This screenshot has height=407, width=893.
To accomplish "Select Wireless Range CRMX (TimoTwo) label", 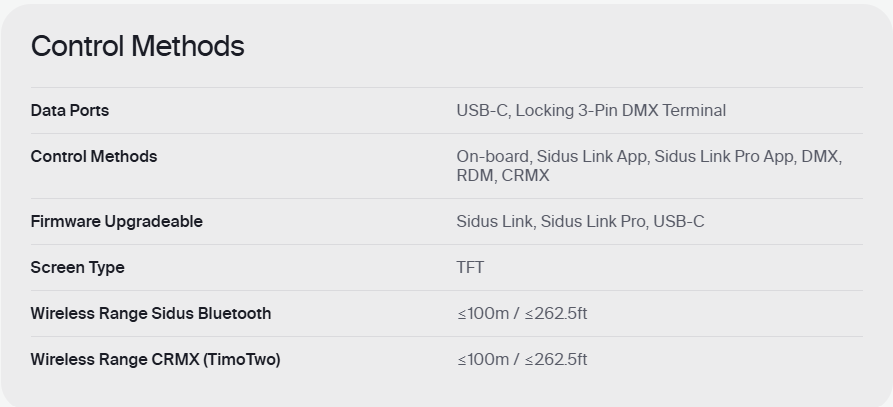I will click(x=155, y=360).
